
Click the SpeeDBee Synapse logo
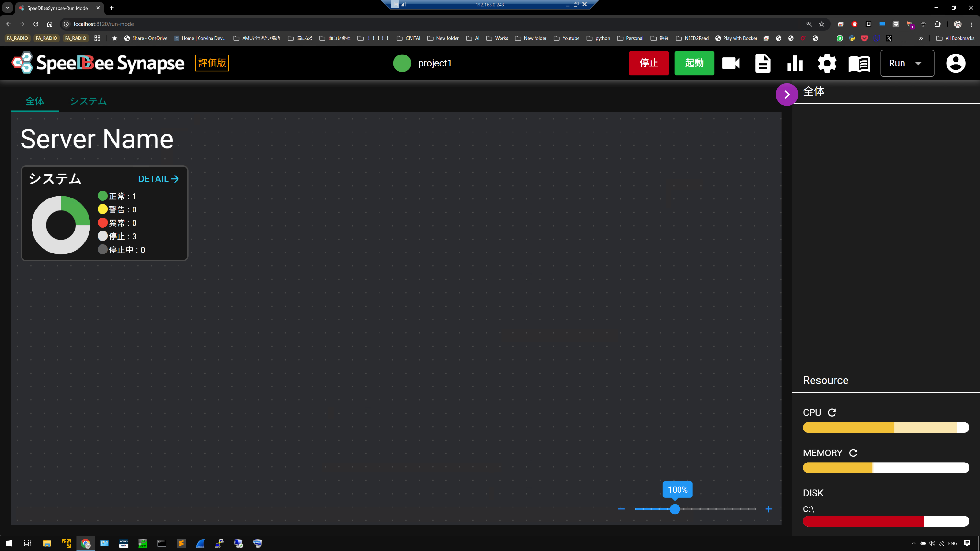click(98, 63)
